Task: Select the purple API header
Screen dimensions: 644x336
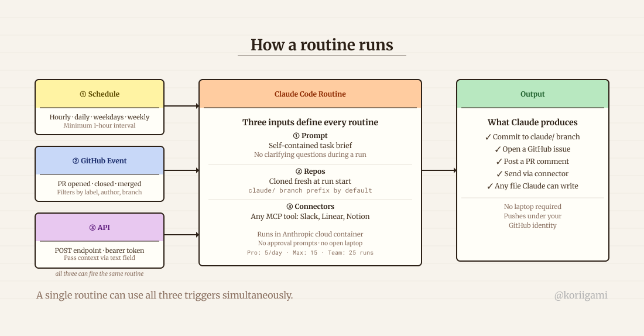Action: 100,227
